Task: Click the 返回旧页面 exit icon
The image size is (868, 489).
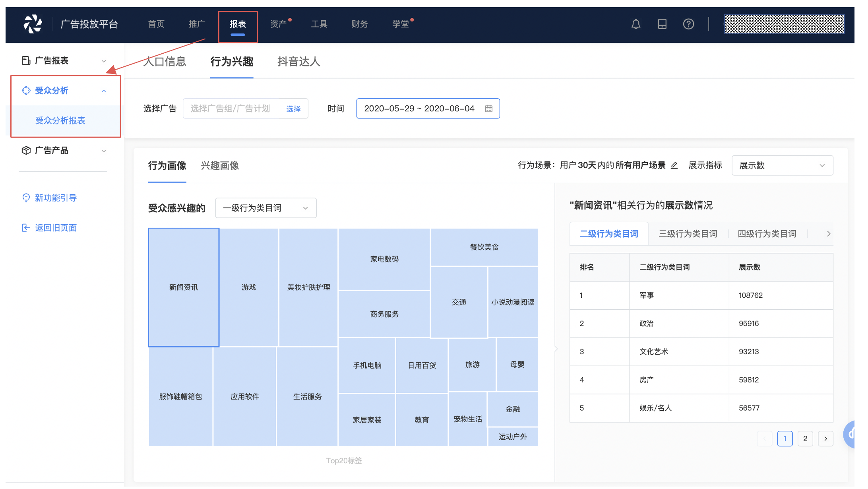Action: [x=26, y=228]
